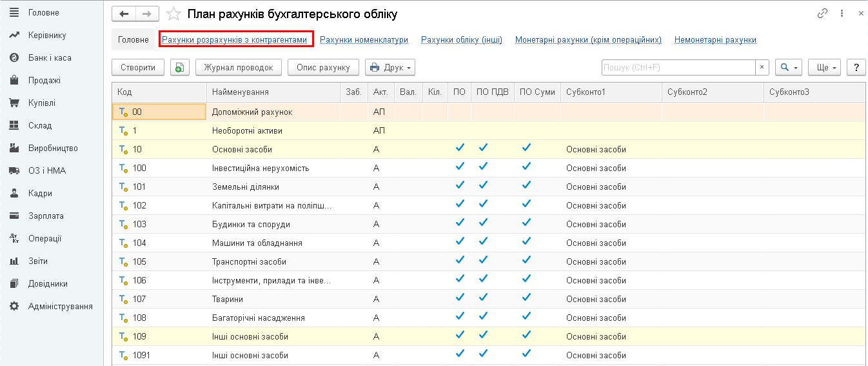Click in the Пошук search field
Viewport: 868px width, 366px height.
coord(678,67)
